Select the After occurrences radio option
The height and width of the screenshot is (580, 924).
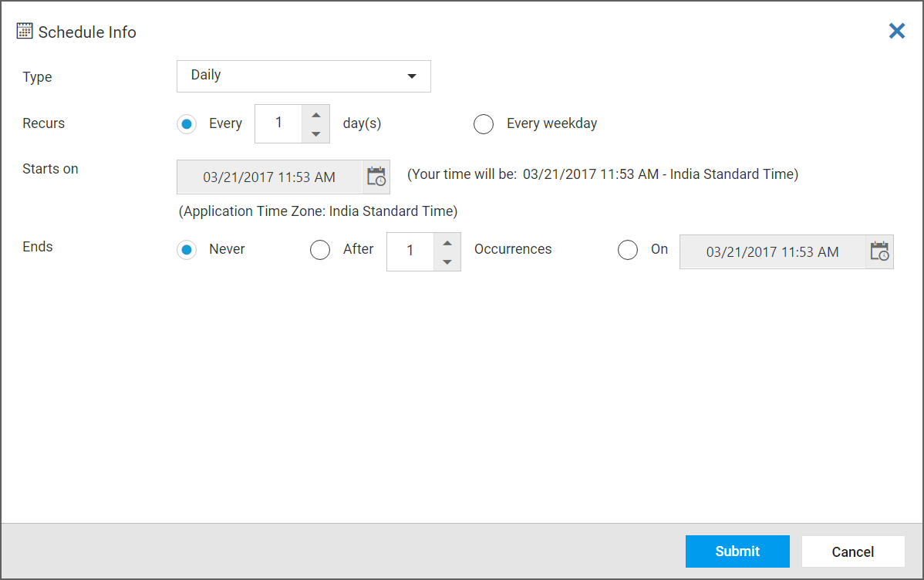tap(320, 250)
